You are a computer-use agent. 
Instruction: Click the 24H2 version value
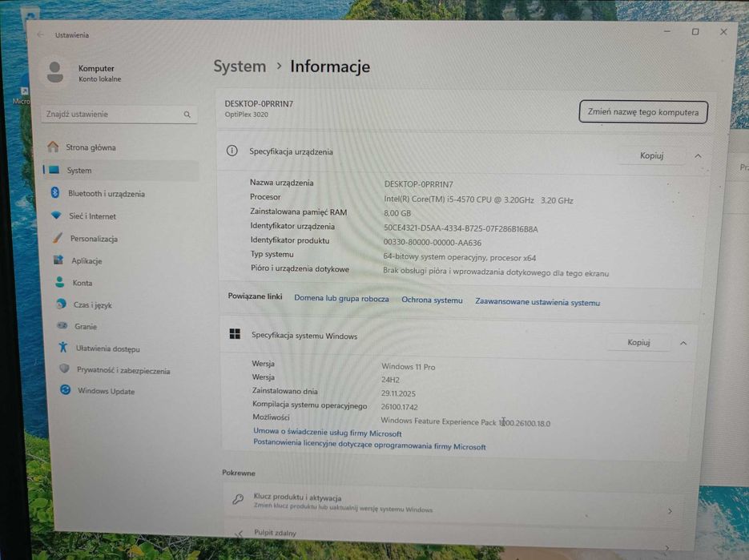(390, 380)
